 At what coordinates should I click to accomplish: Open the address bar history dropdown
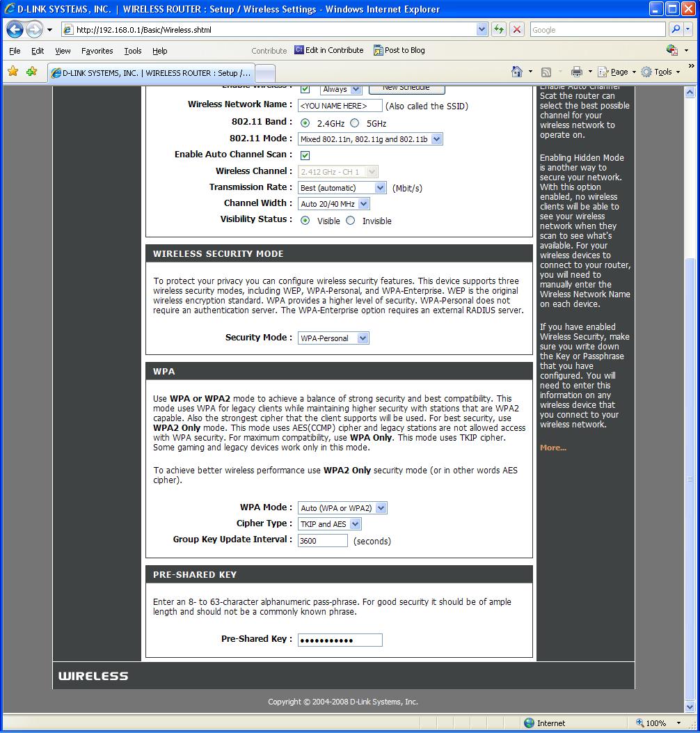pyautogui.click(x=482, y=29)
